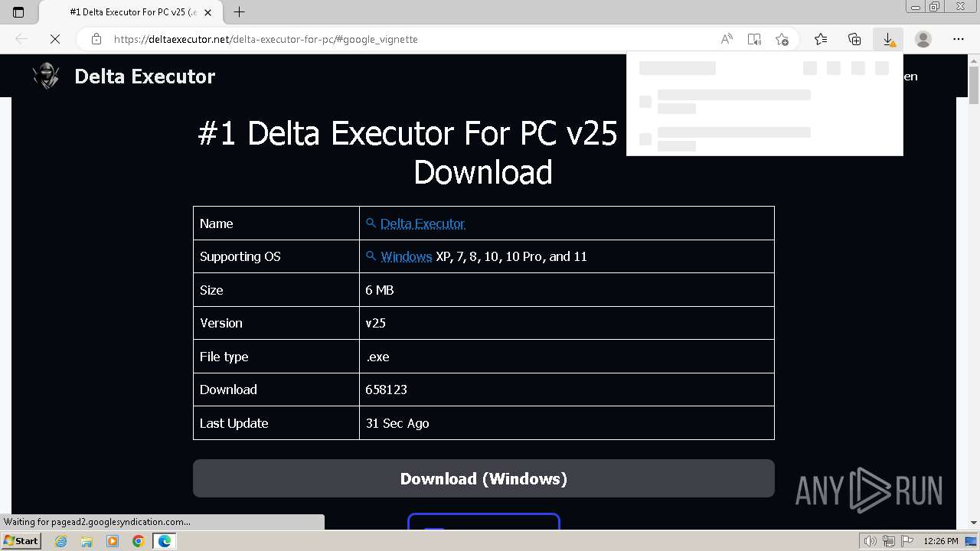Open the Windows search link

pos(406,256)
